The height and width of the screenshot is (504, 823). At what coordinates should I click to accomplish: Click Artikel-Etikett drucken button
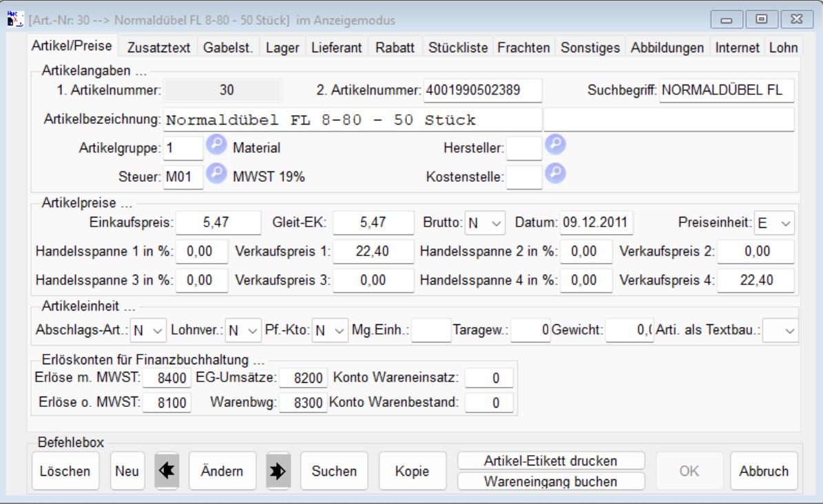click(x=551, y=461)
